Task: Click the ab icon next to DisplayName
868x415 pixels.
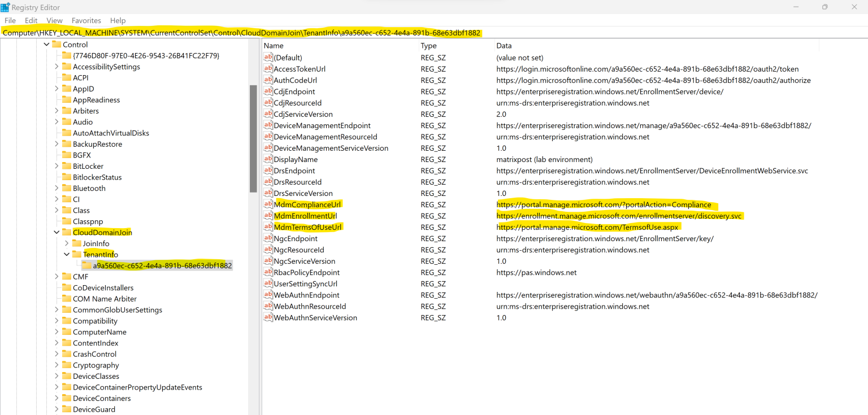Action: point(268,159)
